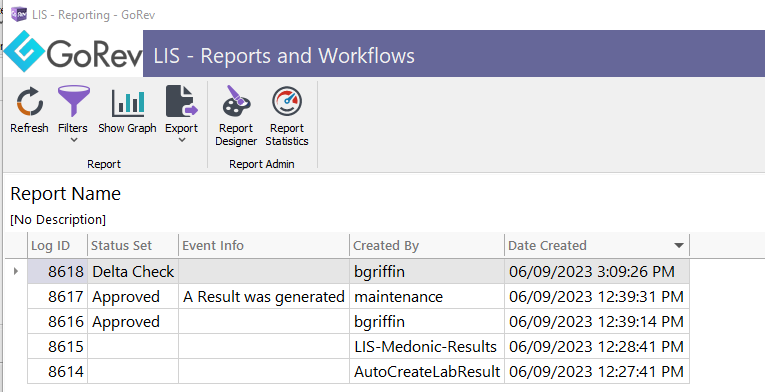765x392 pixels.
Task: Expand the row indicator for log 8618
Action: click(16, 271)
